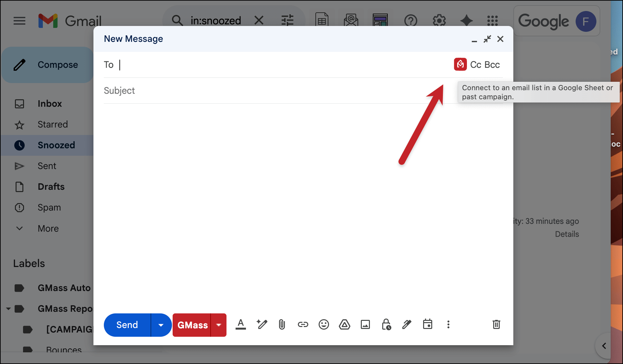623x364 pixels.
Task: Set up a meeting time calendar icon
Action: pos(428,324)
